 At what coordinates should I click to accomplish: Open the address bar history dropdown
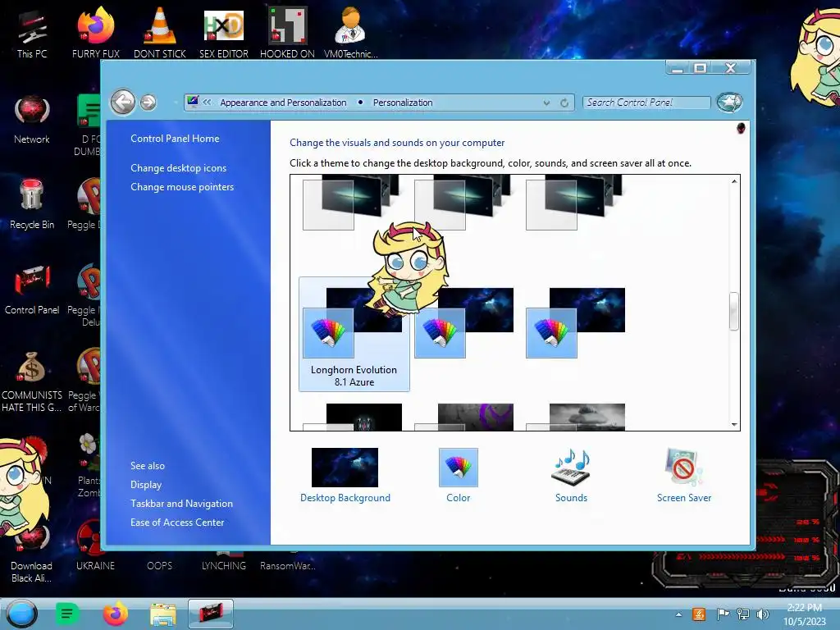546,103
